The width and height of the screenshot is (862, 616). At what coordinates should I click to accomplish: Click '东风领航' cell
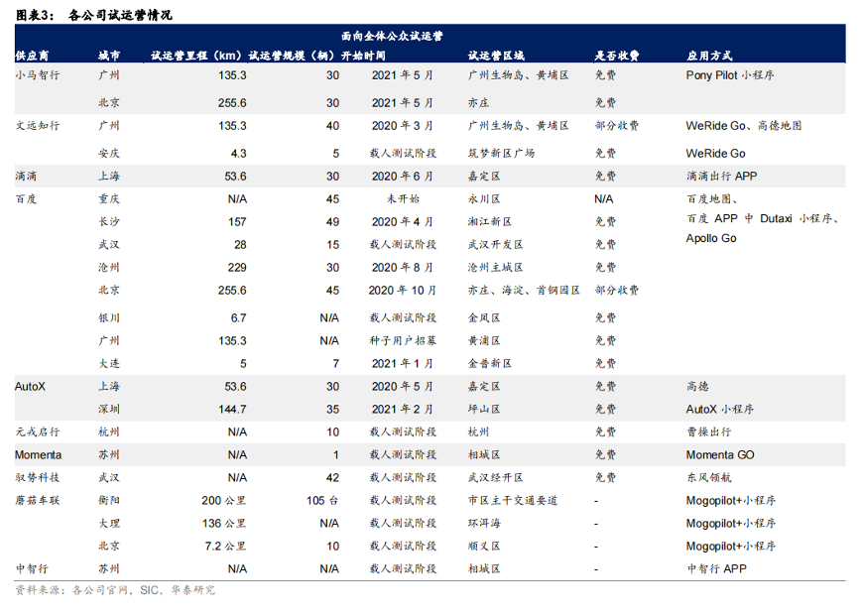click(708, 478)
